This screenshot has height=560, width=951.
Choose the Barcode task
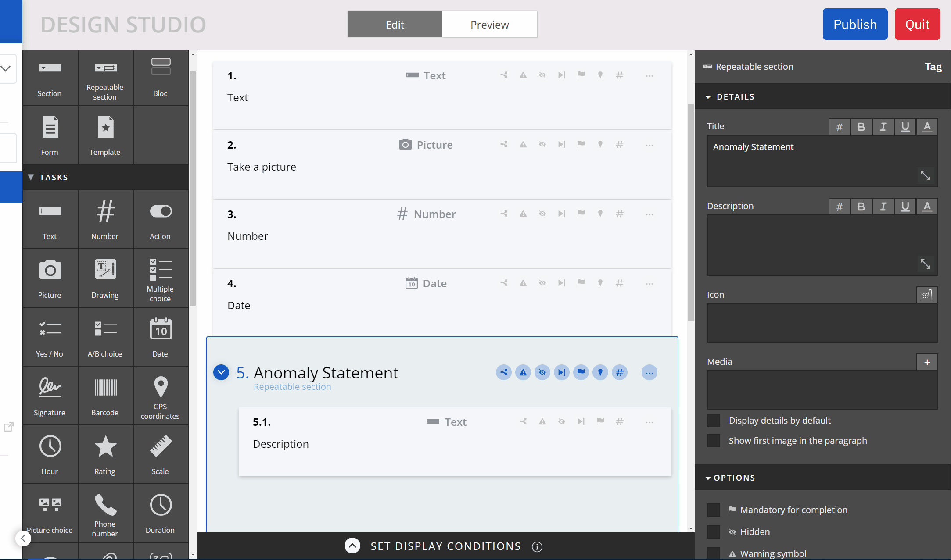(105, 396)
